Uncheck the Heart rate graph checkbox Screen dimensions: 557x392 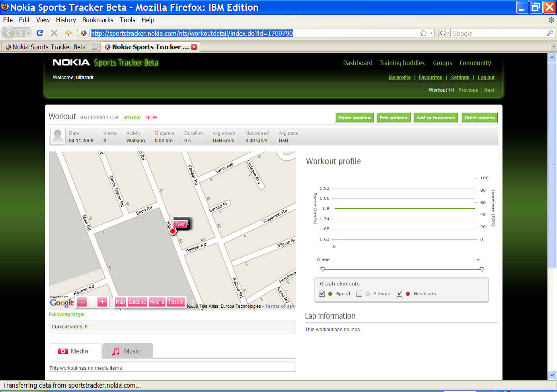pos(399,294)
